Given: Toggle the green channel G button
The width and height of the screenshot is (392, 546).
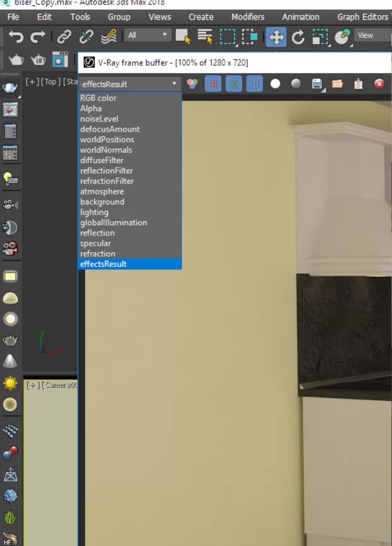Looking at the screenshot, I should [234, 84].
